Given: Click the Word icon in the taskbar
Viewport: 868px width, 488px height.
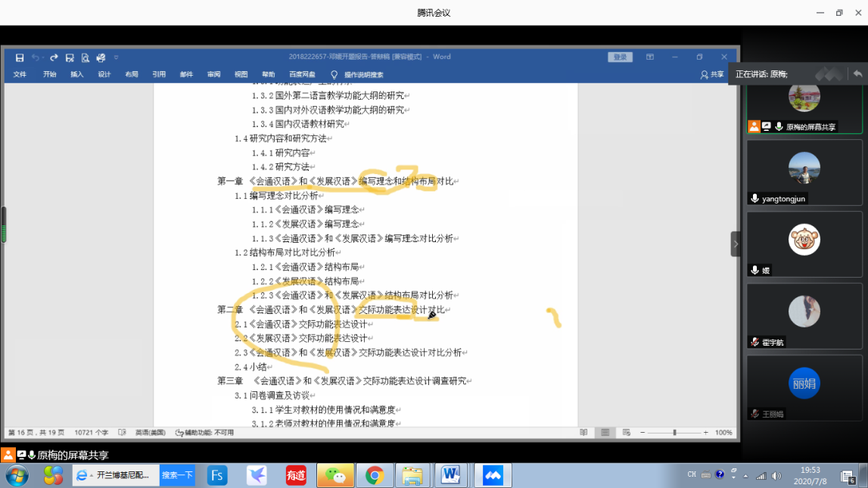Looking at the screenshot, I should [x=452, y=475].
